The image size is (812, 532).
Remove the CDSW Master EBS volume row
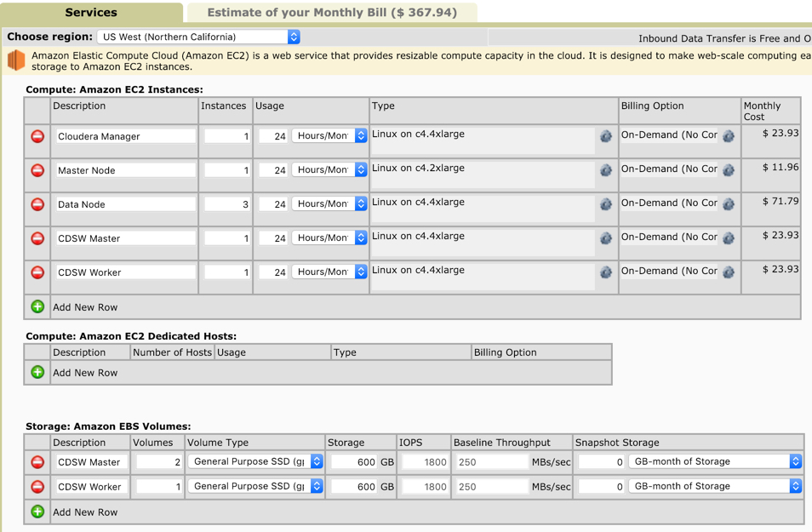pos(37,461)
